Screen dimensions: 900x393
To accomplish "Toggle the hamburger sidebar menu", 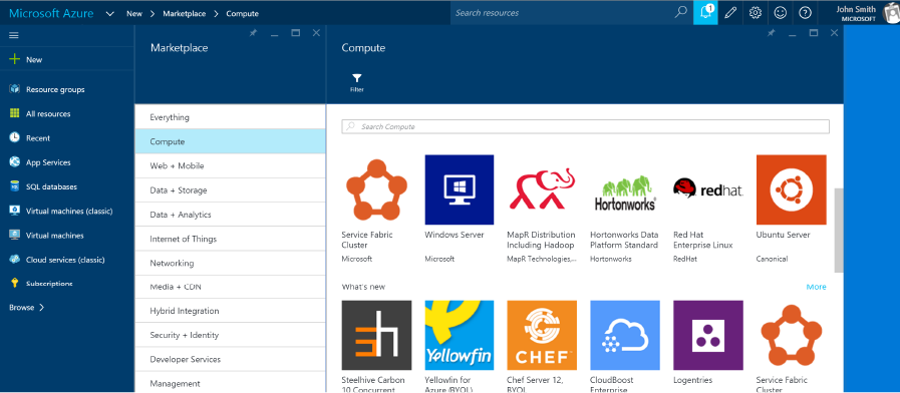I will (14, 36).
